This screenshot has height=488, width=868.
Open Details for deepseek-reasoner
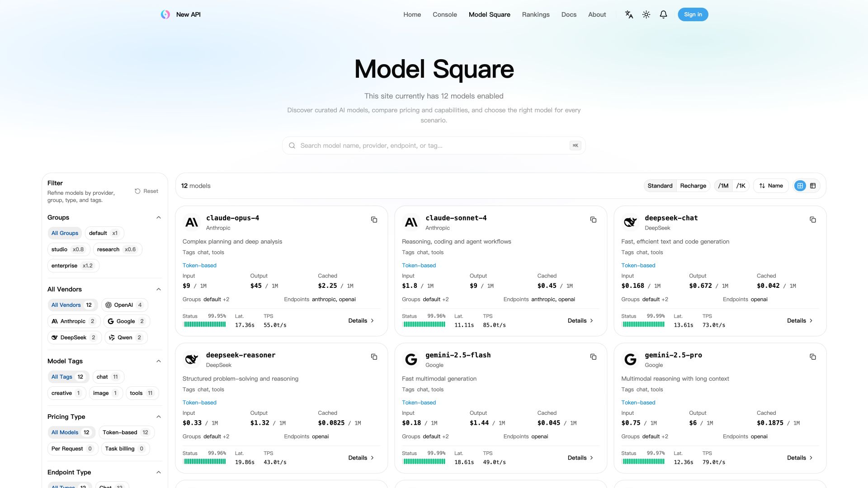(361, 458)
